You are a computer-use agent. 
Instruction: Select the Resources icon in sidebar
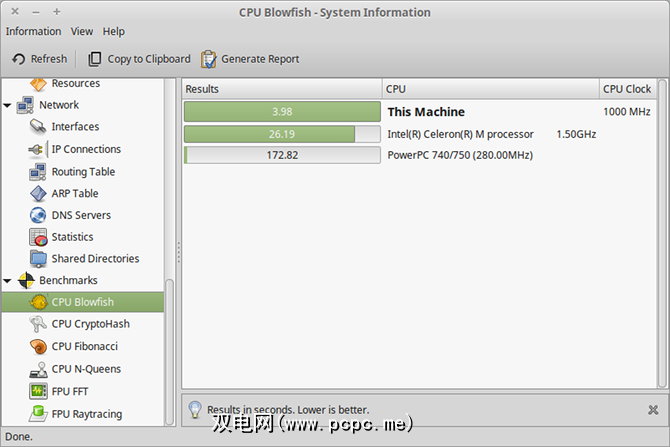(38, 84)
